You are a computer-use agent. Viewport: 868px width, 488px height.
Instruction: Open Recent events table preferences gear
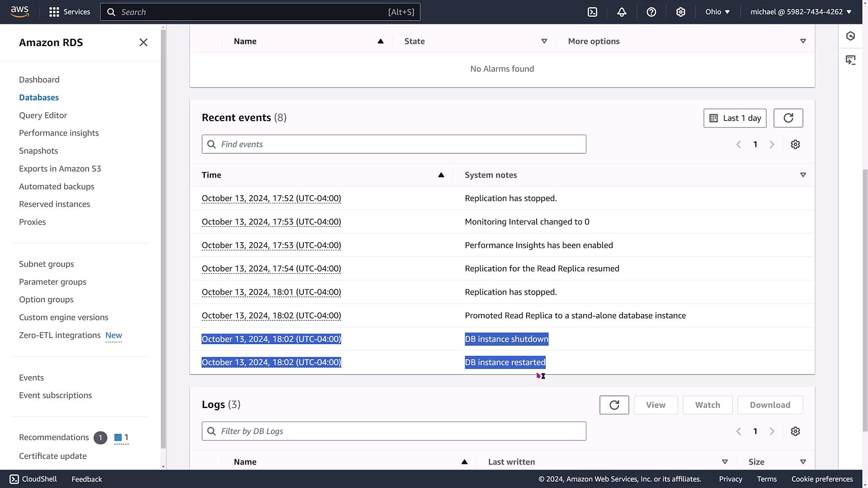795,144
